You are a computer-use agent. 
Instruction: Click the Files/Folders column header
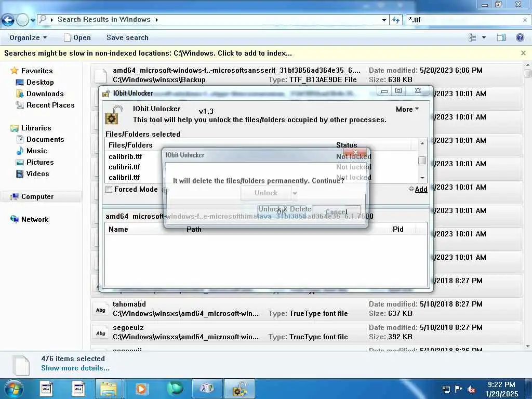[x=130, y=145]
